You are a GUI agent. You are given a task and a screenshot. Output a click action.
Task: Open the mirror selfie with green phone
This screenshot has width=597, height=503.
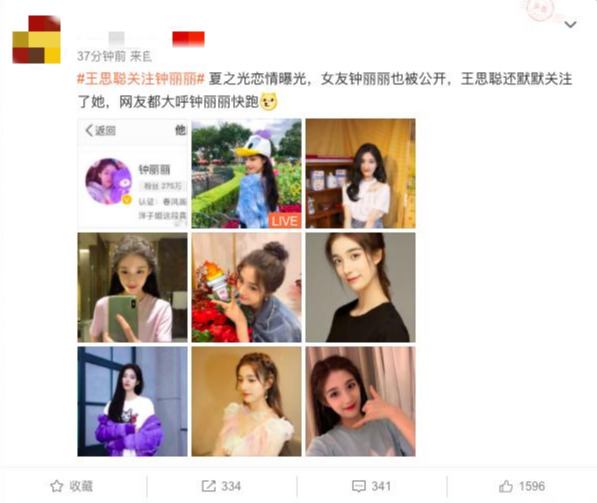(132, 287)
